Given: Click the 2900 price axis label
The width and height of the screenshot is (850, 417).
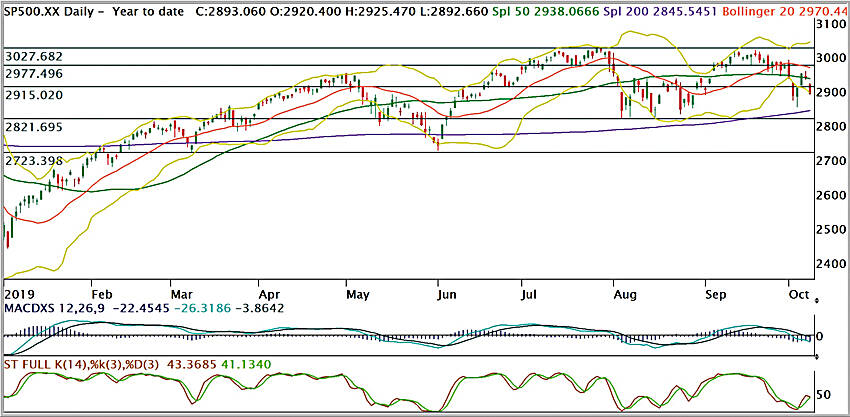Looking at the screenshot, I should click(830, 92).
